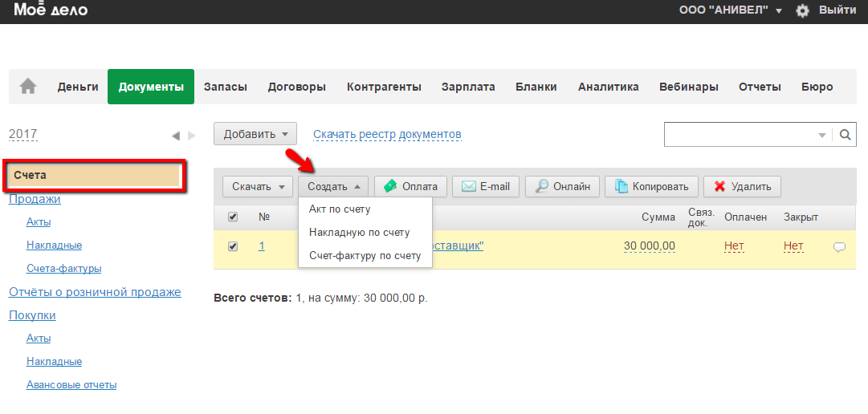Open settings gear icon in header
This screenshot has width=868, height=414.
click(802, 10)
